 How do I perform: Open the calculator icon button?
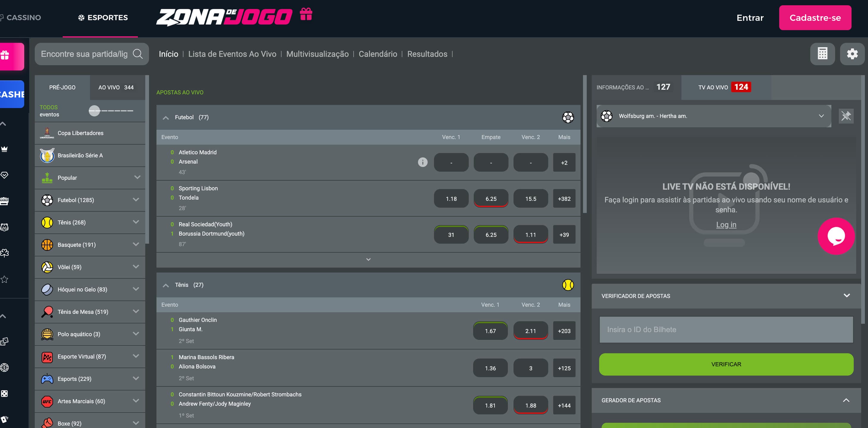[822, 54]
